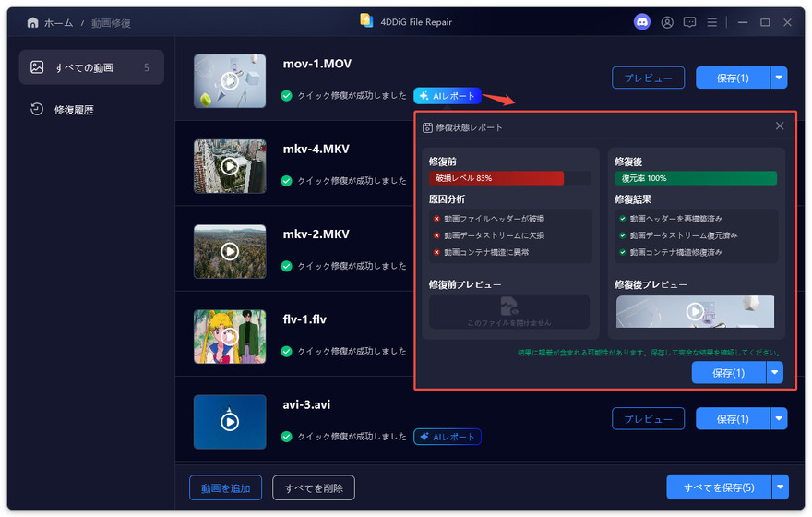The height and width of the screenshot is (517, 812).
Task: Play the mkv-2.MKV thumbnail
Action: (230, 251)
